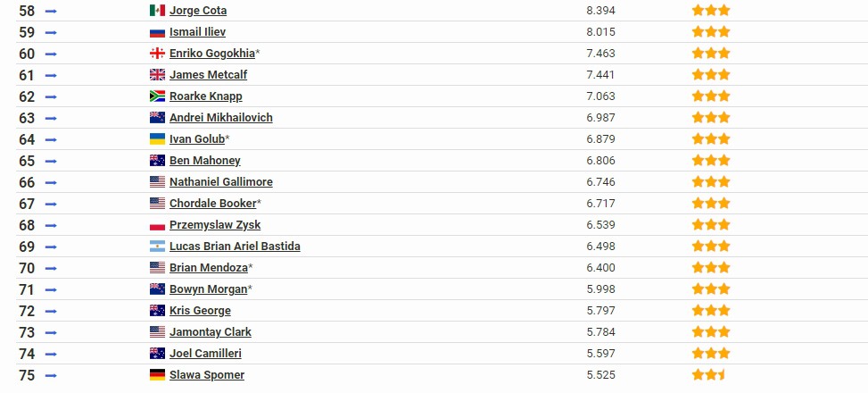Screen dimensions: 868x393
Task: Click the Poland flag beside Przemyslaw Zysk
Action: (x=157, y=225)
